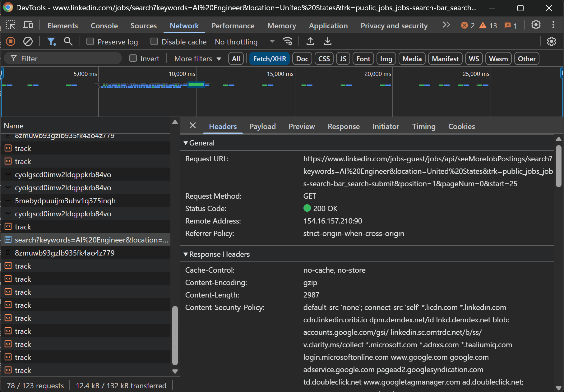564x392 pixels.
Task: Enable Disable cache
Action: coord(154,41)
